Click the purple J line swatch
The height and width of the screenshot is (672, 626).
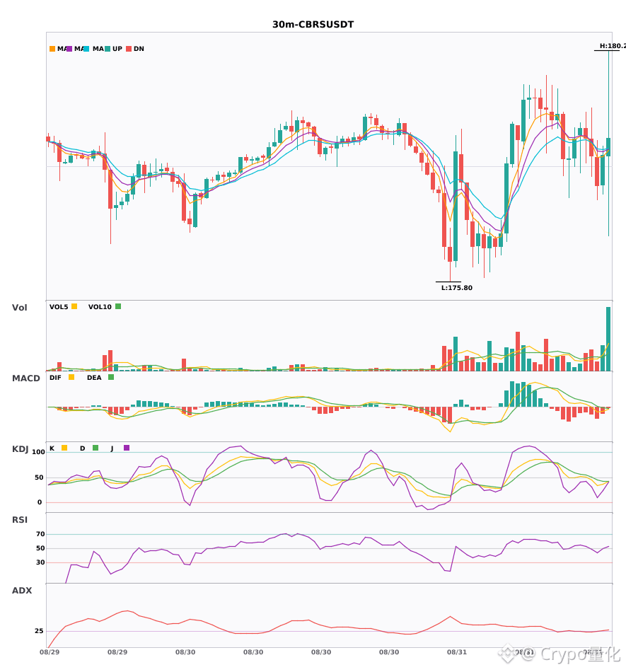127,448
